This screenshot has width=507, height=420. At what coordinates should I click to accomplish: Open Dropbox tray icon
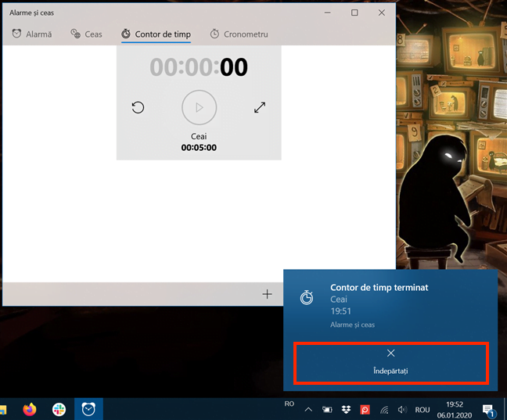[346, 410]
